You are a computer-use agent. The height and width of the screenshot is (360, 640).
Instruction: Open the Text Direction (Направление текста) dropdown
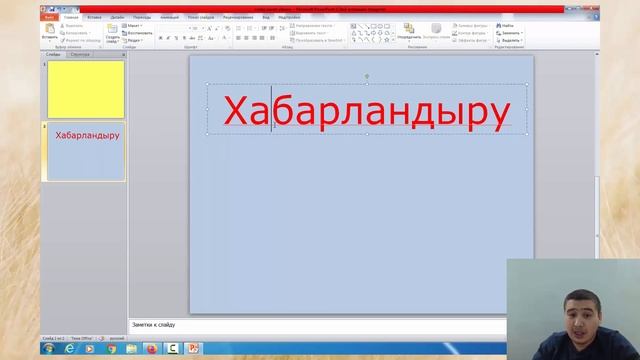click(x=313, y=26)
